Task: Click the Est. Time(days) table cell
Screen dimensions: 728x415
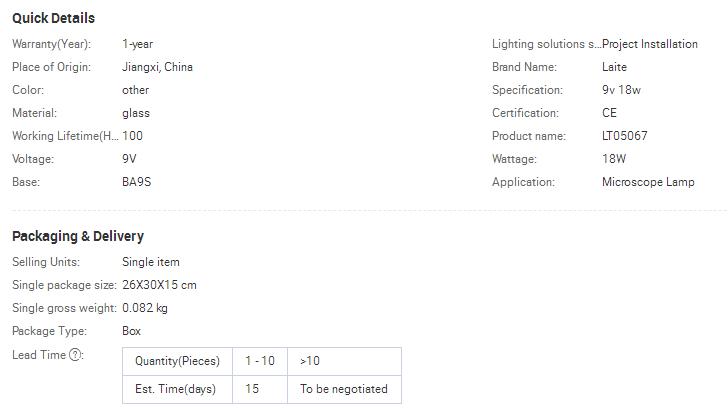Action: click(177, 389)
